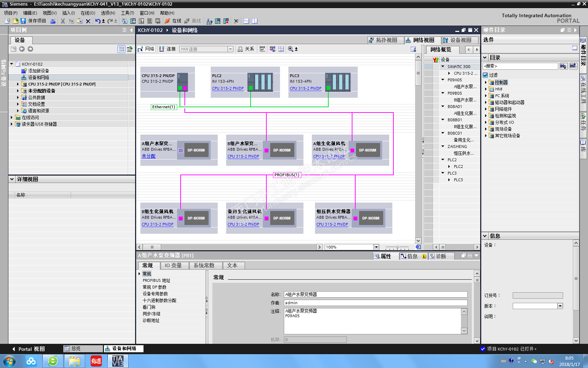This screenshot has height=368, width=588.
Task: Click the Windows Start button
Action: tap(9, 361)
